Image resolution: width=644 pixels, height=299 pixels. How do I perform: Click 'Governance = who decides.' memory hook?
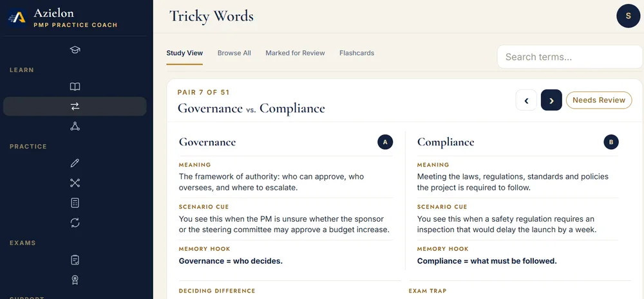point(231,261)
